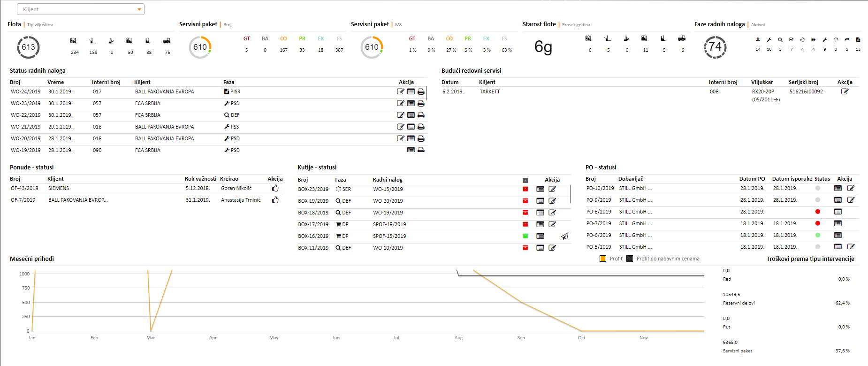Viewport: 868px width, 366px height.
Task: Open details for PO-8/2019
Action: (838, 212)
